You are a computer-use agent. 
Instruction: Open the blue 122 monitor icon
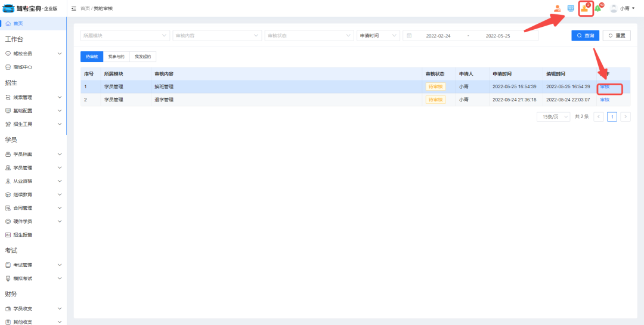[x=571, y=8]
